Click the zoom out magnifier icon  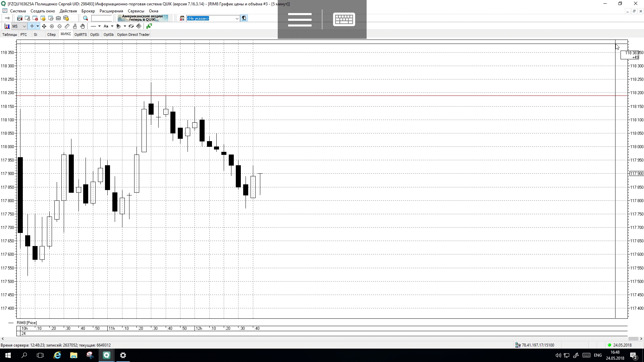59,26
